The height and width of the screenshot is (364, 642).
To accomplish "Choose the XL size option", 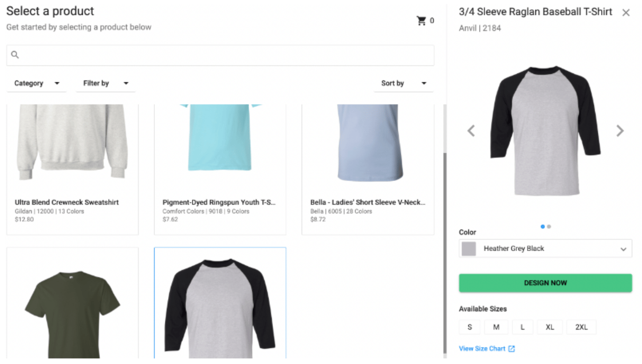I will (550, 327).
